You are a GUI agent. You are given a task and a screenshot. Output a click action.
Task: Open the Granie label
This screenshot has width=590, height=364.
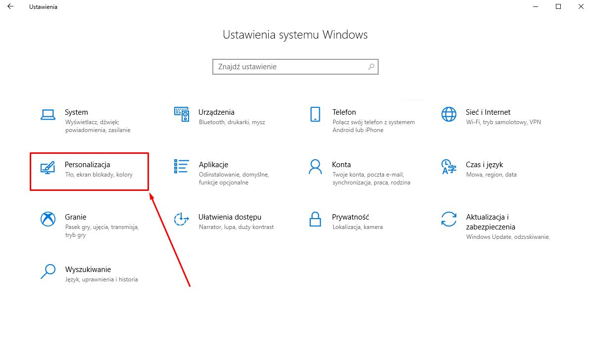[x=76, y=217]
